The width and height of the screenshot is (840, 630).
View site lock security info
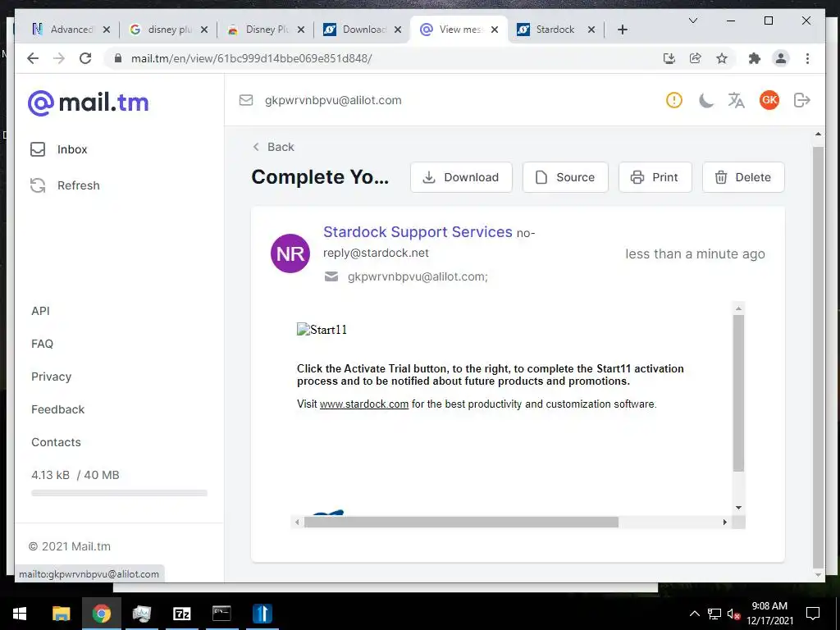click(x=118, y=58)
